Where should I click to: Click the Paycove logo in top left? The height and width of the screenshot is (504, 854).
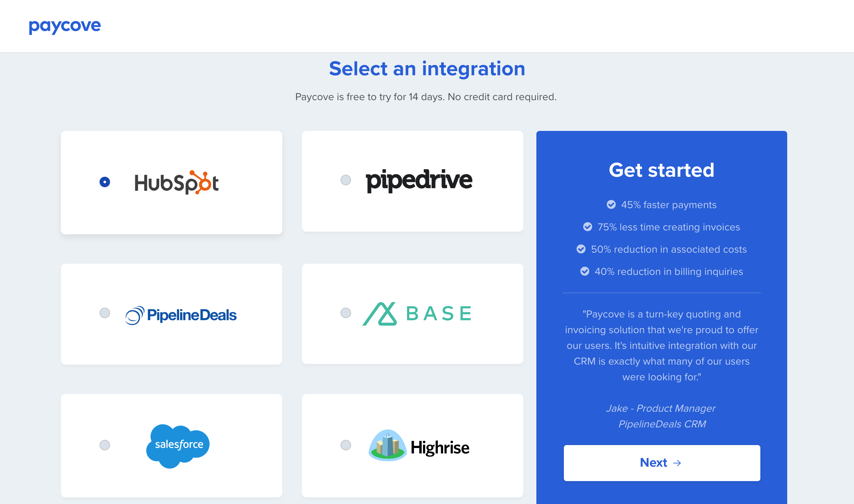pyautogui.click(x=65, y=26)
